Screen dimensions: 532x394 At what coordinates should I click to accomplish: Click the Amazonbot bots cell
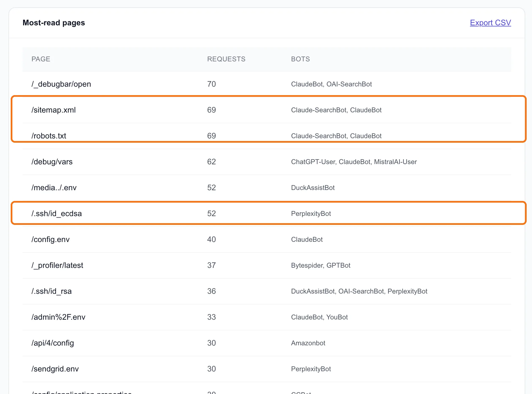(x=308, y=343)
